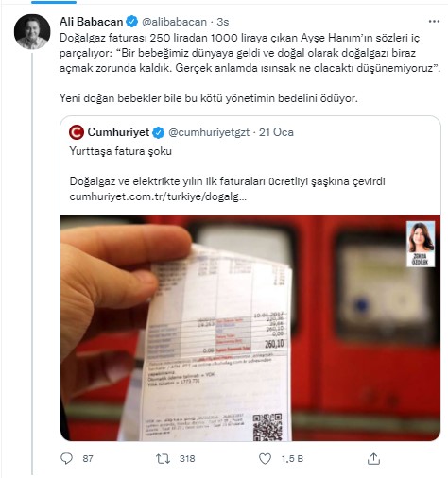448x478 pixels.
Task: Open the @cumhuriyetgzt handle
Action: coord(209,132)
